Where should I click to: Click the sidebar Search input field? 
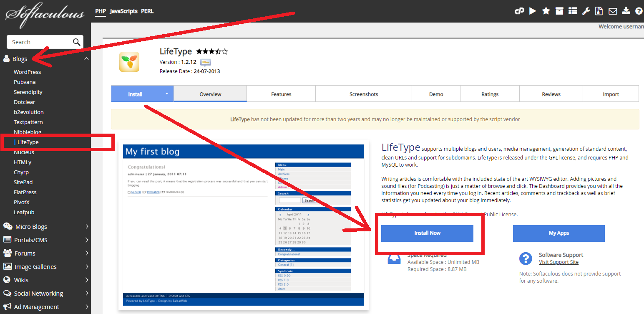pos(40,42)
